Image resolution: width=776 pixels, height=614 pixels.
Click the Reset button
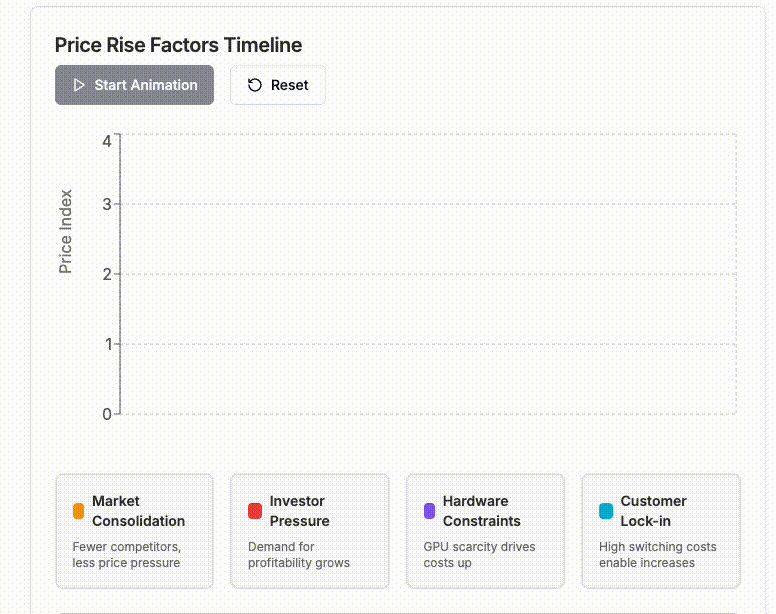278,85
